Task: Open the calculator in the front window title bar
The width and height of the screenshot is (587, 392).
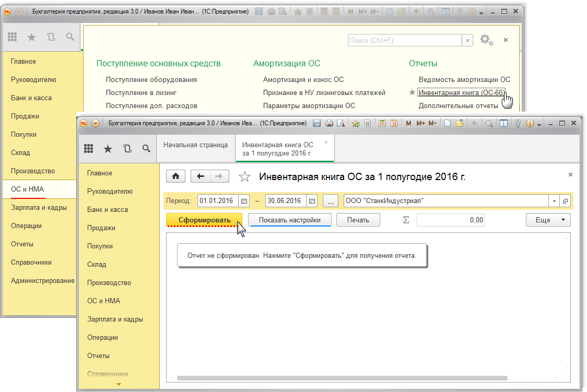Action: point(382,124)
